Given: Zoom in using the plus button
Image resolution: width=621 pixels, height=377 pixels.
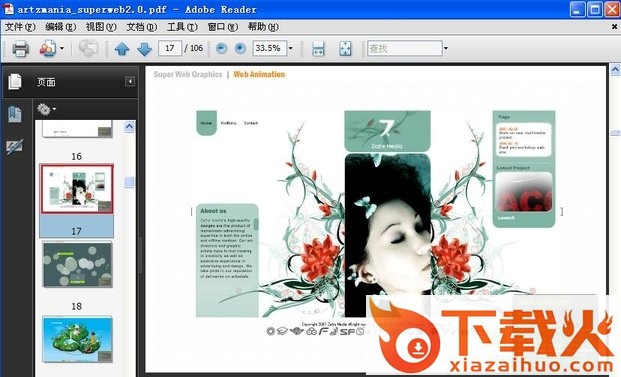Looking at the screenshot, I should pyautogui.click(x=240, y=48).
